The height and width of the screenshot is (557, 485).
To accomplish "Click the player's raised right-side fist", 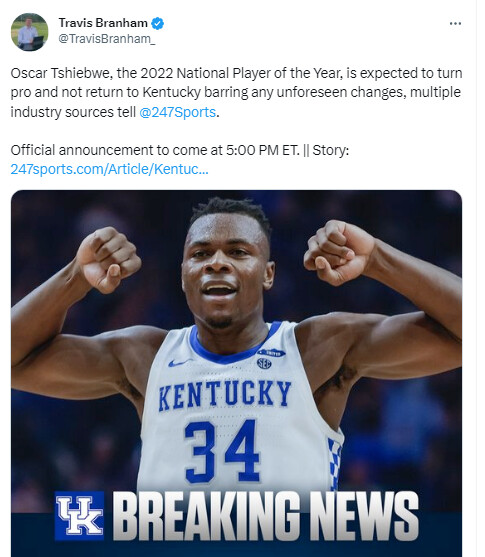I will click(x=339, y=251).
